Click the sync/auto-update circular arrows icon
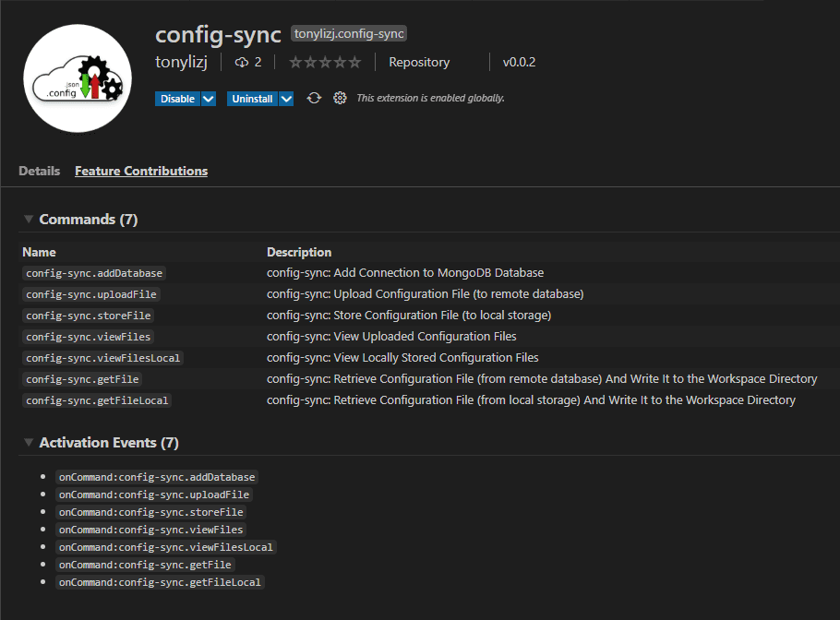Viewport: 840px width, 620px height. tap(314, 98)
